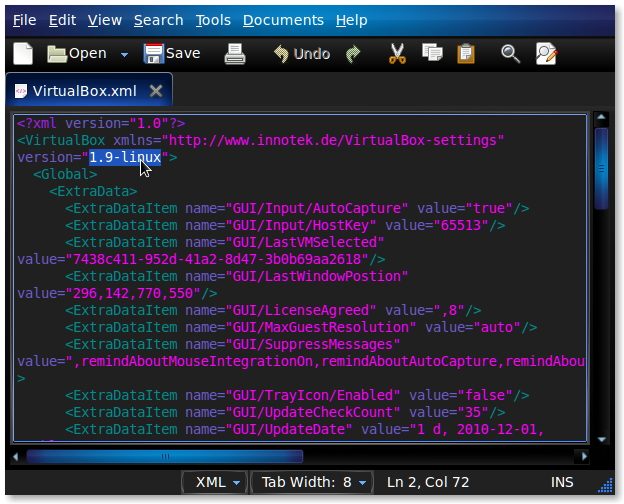Click the Cut scissors icon

397,53
